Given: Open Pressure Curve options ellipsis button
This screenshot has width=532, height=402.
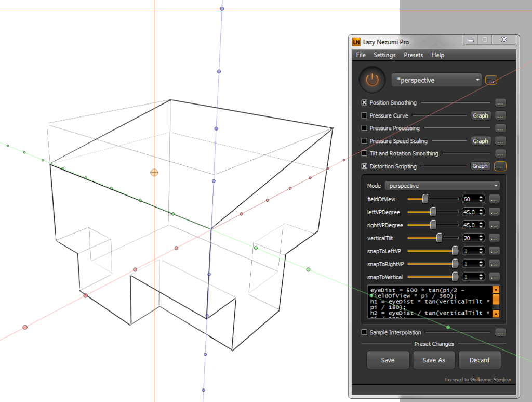Looking at the screenshot, I should coord(500,116).
